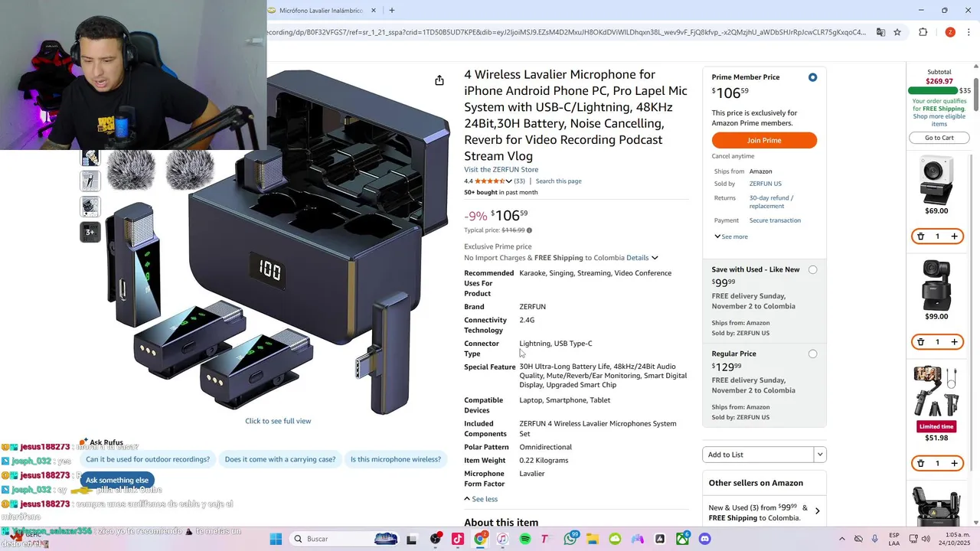Select the Prime Member Price option
The width and height of the screenshot is (980, 551).
[x=812, y=77]
